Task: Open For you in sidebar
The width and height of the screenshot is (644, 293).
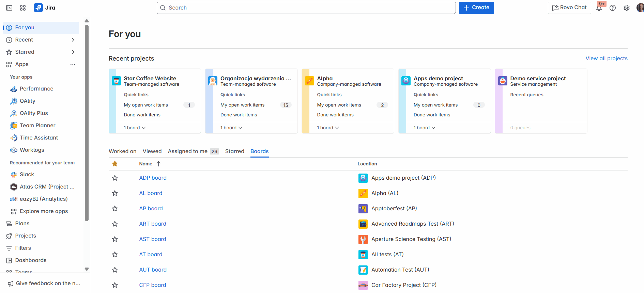Action: 41,28
